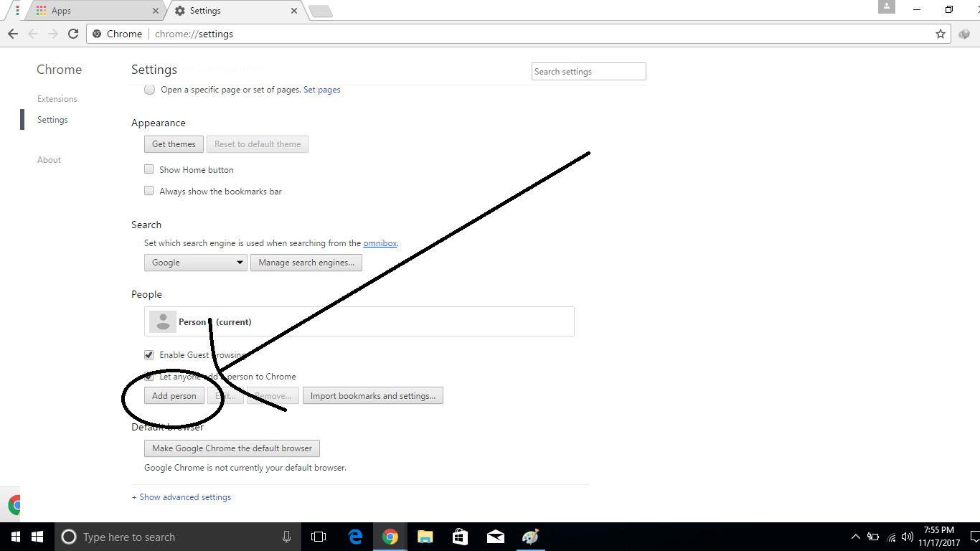Expand hidden icons in the system tray
This screenshot has width=980, height=551.
pyautogui.click(x=855, y=537)
